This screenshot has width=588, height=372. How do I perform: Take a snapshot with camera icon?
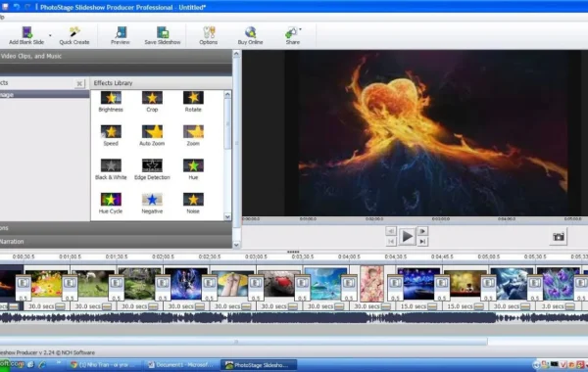[x=559, y=237]
